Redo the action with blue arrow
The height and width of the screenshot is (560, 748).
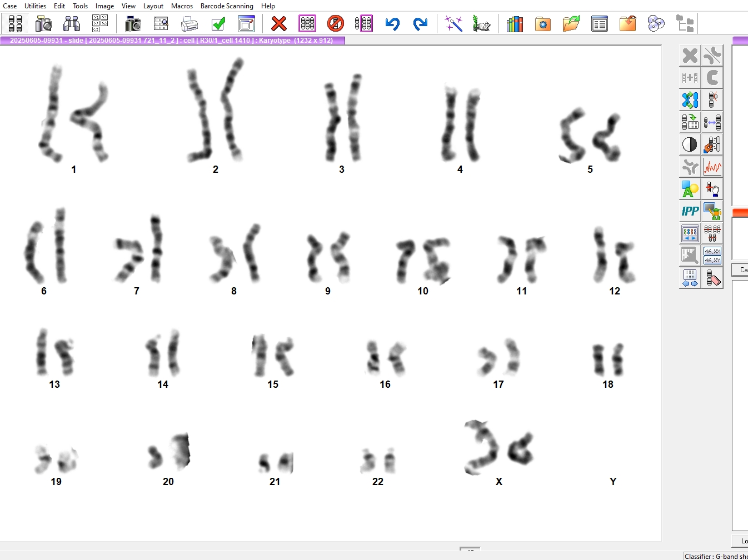420,24
